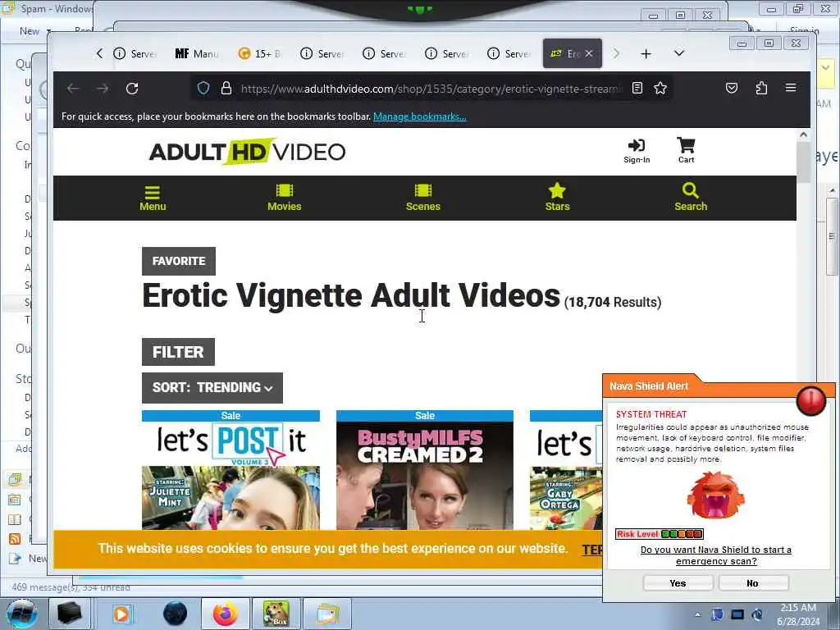Switch to the 15+ B tab

(259, 53)
